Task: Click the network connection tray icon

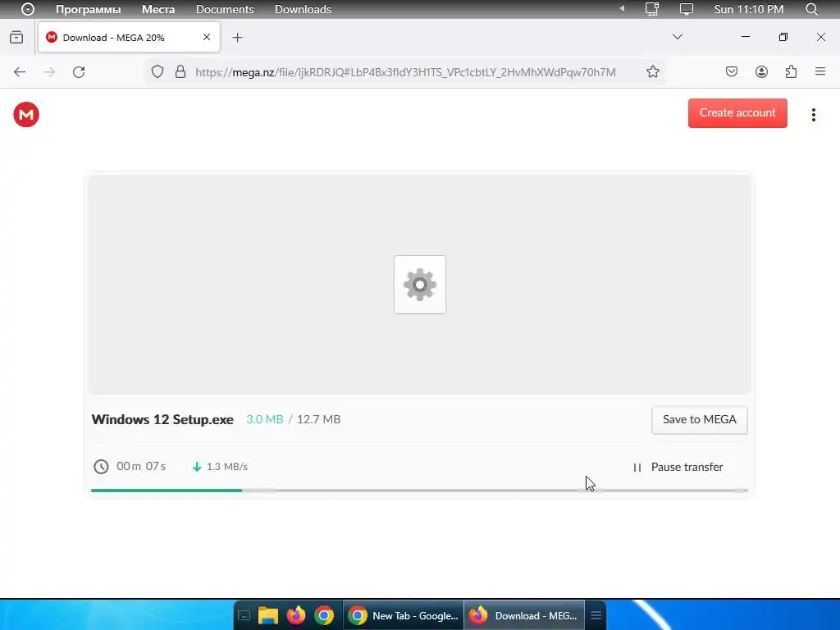Action: click(x=652, y=9)
